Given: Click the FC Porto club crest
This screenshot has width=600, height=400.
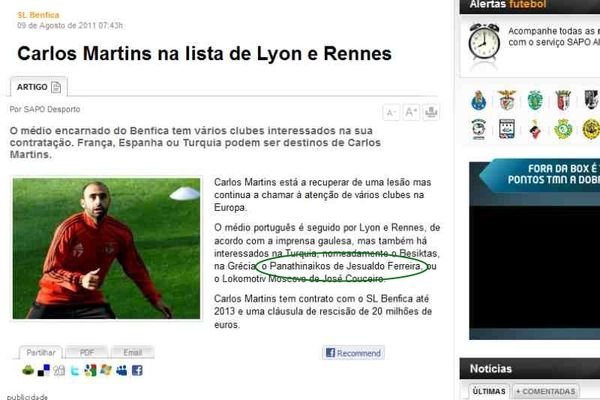Looking at the screenshot, I should click(x=478, y=100).
